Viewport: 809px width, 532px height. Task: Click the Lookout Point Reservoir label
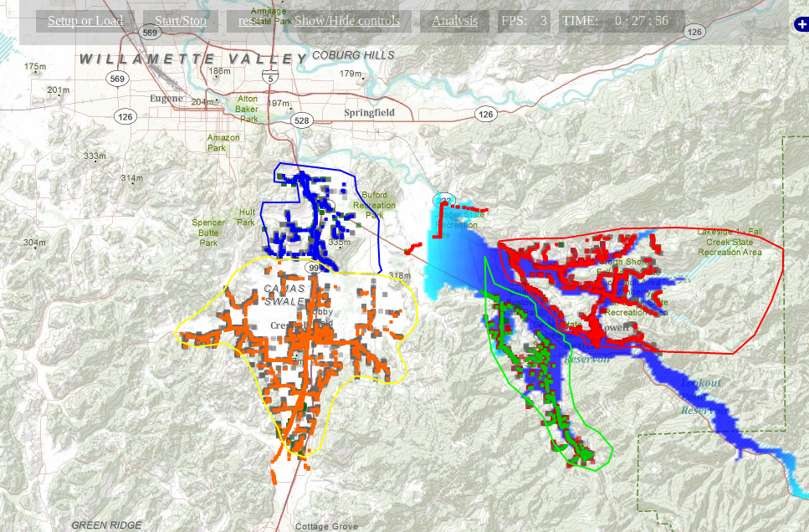tap(702, 396)
